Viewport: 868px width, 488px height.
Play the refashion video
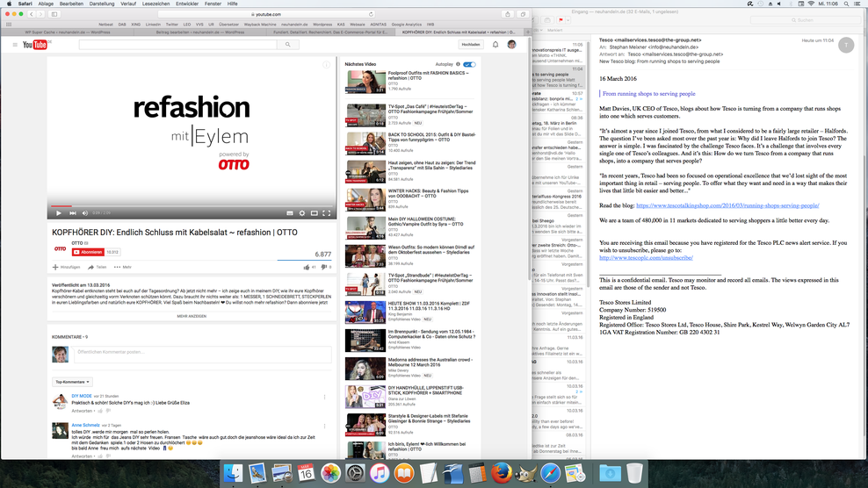pyautogui.click(x=59, y=213)
